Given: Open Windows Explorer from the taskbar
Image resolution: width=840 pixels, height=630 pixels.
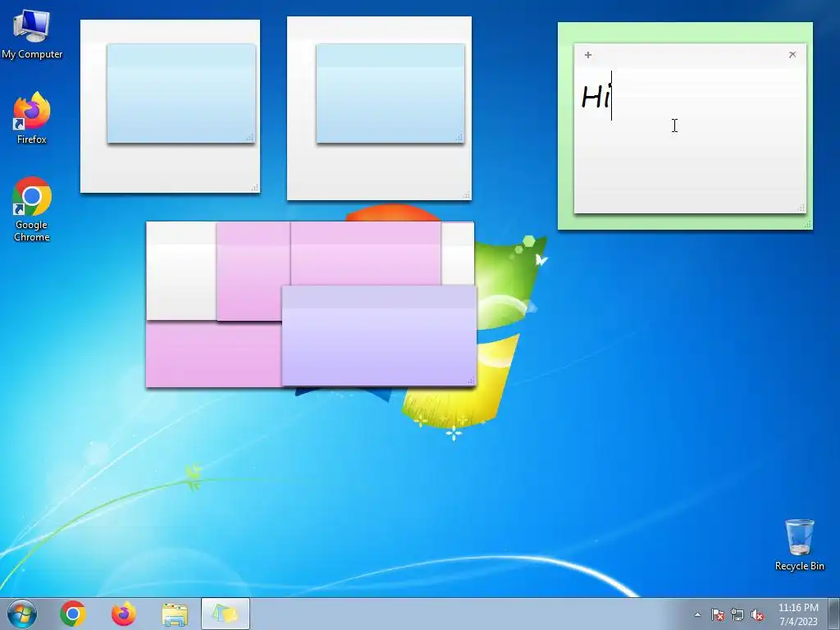Looking at the screenshot, I should click(x=175, y=614).
